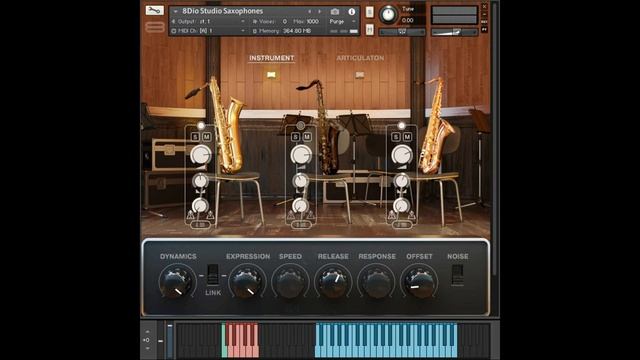Click indicator light under ARTICULATION tab
Image resolution: width=640 pixels, height=360 pixels.
click(360, 75)
